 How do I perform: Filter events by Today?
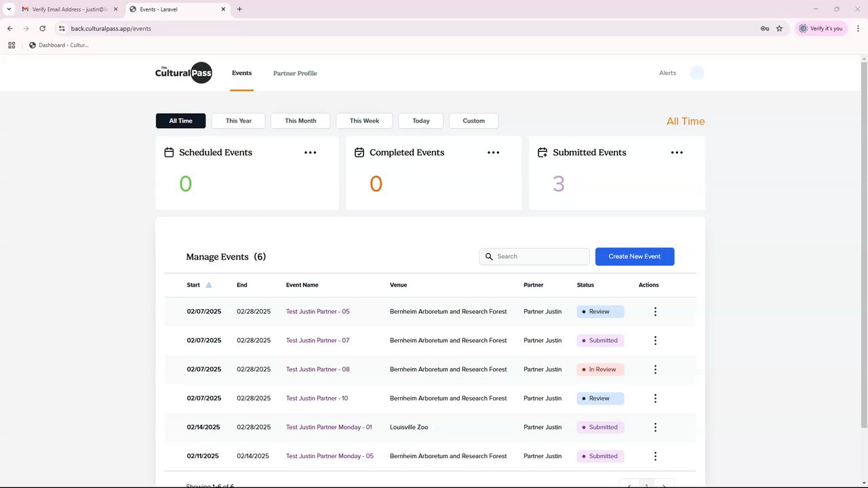(421, 121)
